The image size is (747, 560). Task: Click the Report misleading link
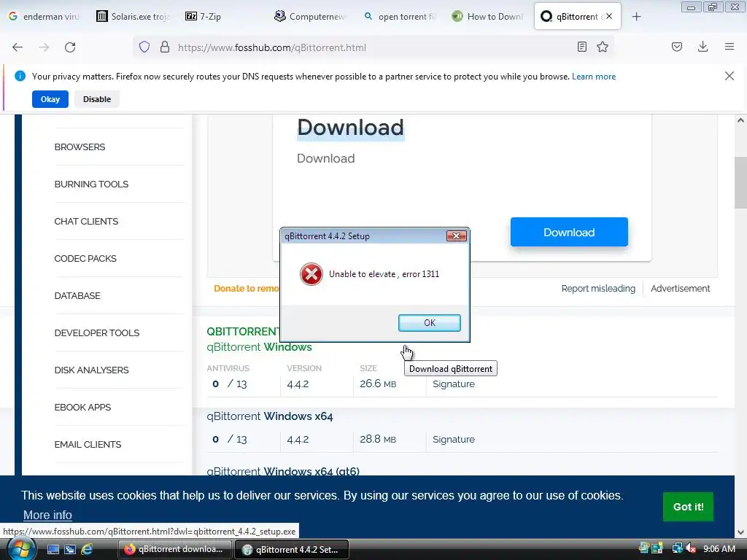[598, 288]
